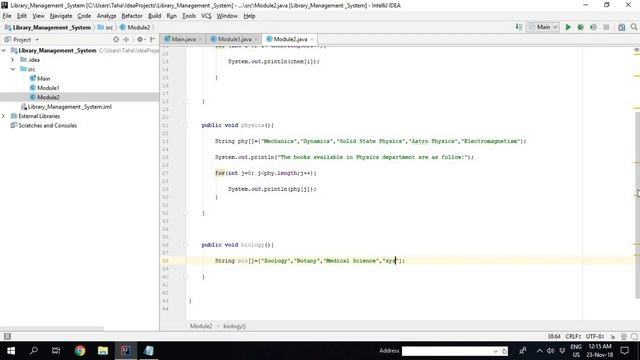The image size is (640, 360).
Task: Open the Navigate menu
Action: tap(61, 16)
